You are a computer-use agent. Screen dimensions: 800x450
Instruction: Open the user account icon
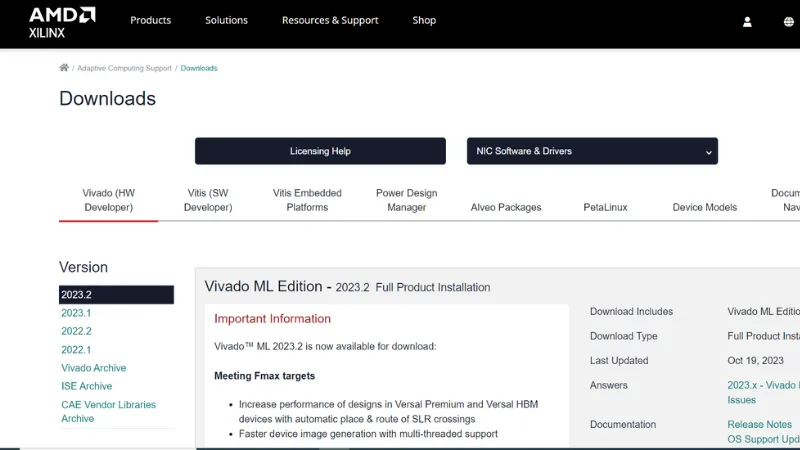pos(747,21)
